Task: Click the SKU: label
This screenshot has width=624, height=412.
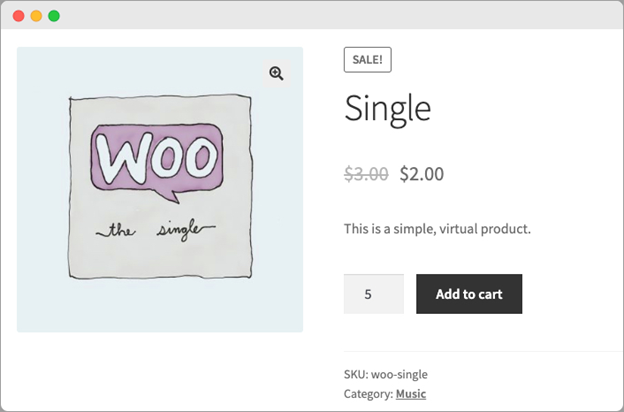Action: (x=355, y=374)
